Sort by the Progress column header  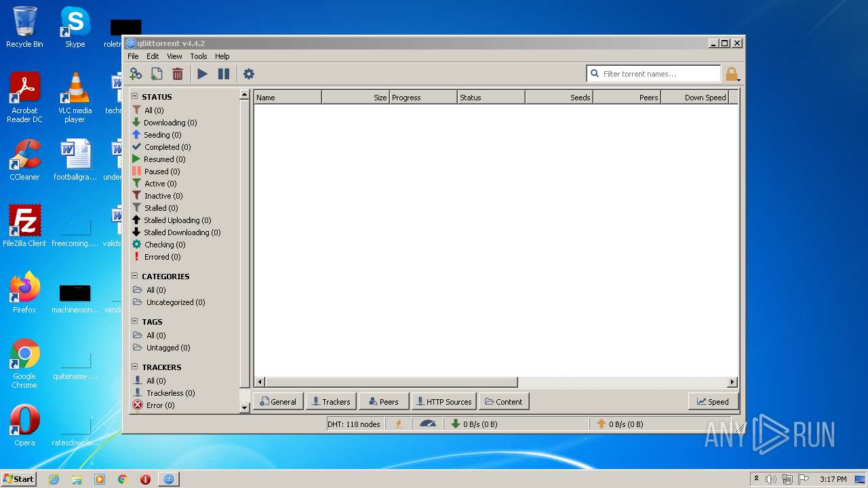424,98
